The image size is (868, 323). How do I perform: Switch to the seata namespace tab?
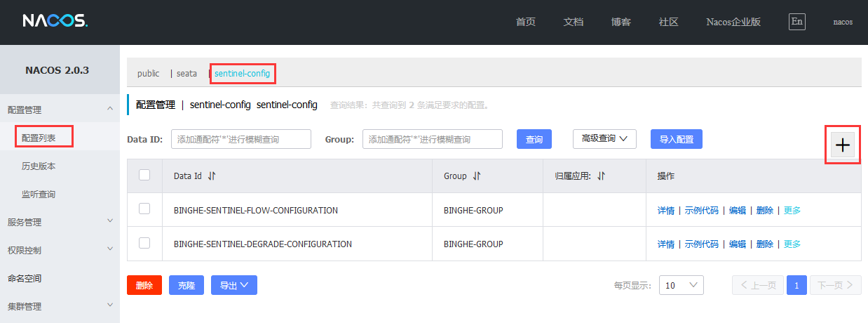pyautogui.click(x=187, y=73)
